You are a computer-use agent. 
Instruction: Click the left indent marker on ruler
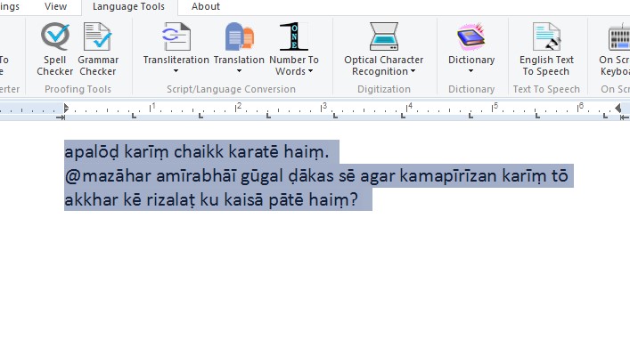click(61, 112)
